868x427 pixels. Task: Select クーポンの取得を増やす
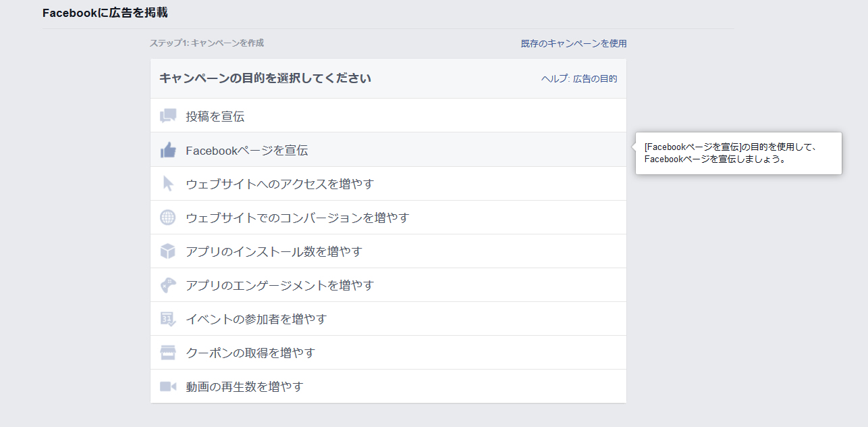(x=388, y=352)
